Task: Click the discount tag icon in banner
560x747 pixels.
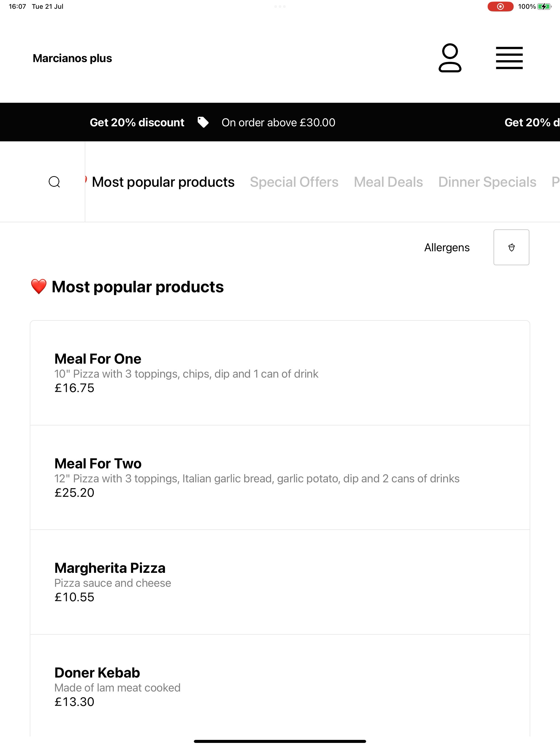Action: (203, 122)
